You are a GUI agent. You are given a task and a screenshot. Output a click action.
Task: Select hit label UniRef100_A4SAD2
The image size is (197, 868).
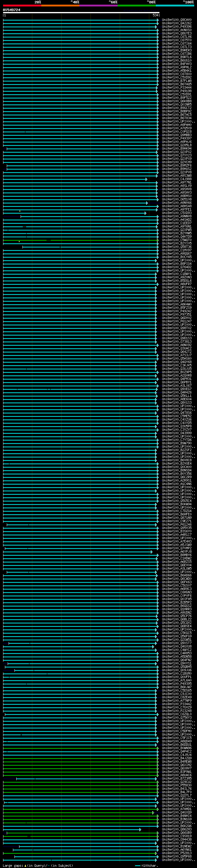177,219
